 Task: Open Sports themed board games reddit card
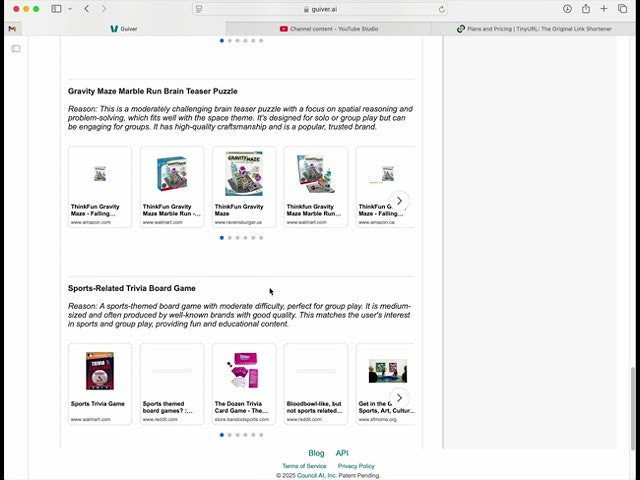coord(172,384)
